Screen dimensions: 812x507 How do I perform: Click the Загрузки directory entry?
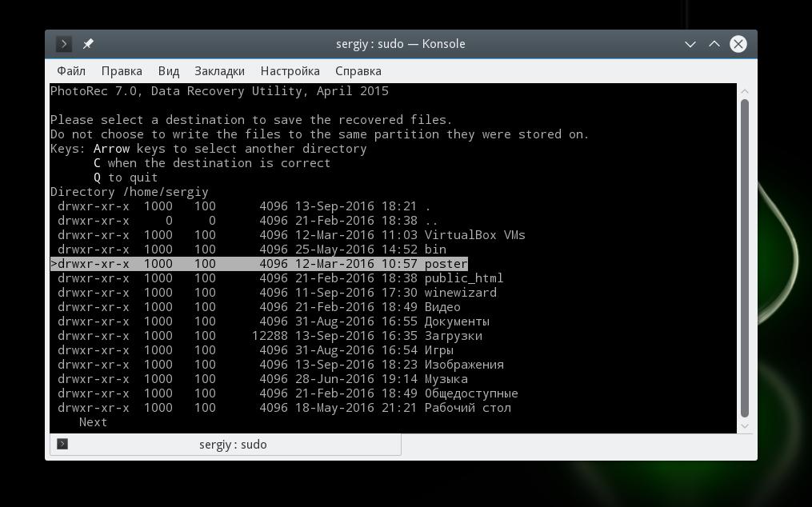click(453, 336)
